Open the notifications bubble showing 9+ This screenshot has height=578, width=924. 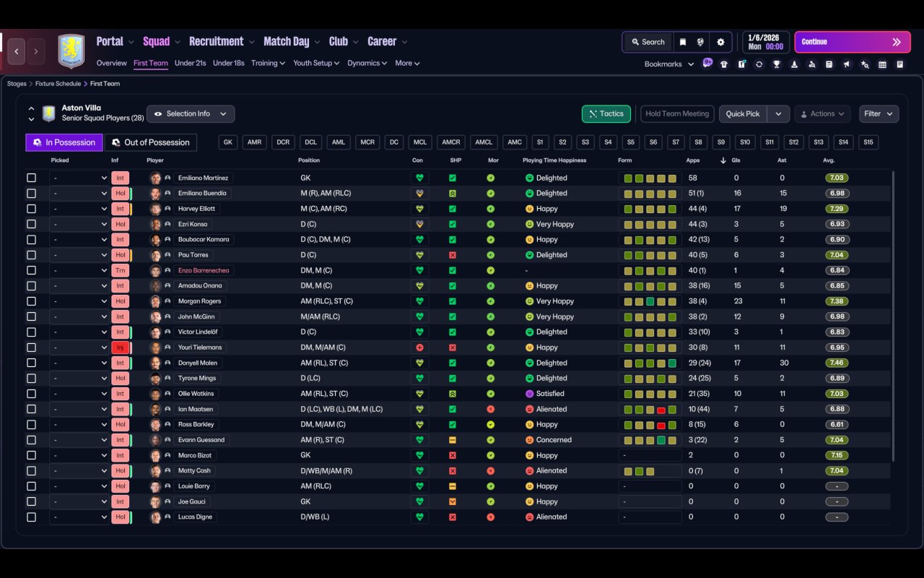707,63
